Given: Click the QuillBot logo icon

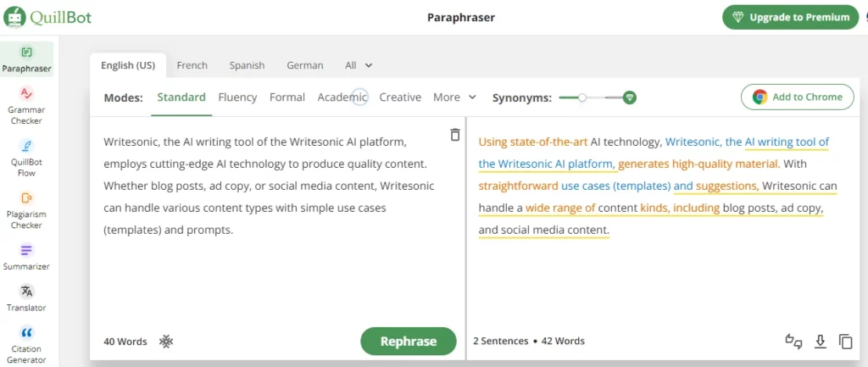Looking at the screenshot, I should [x=15, y=18].
